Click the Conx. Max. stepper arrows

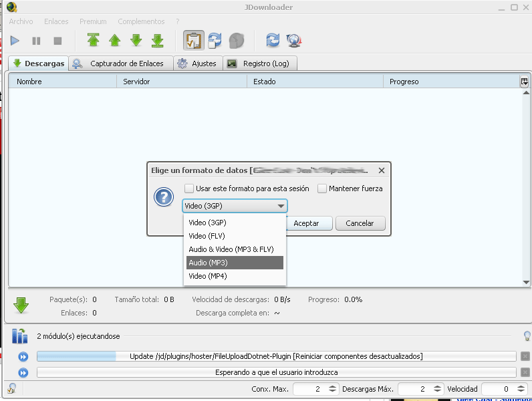click(x=333, y=389)
